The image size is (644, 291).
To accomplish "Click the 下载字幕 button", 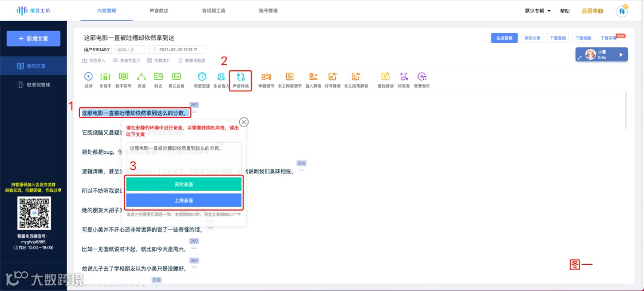I will (609, 38).
